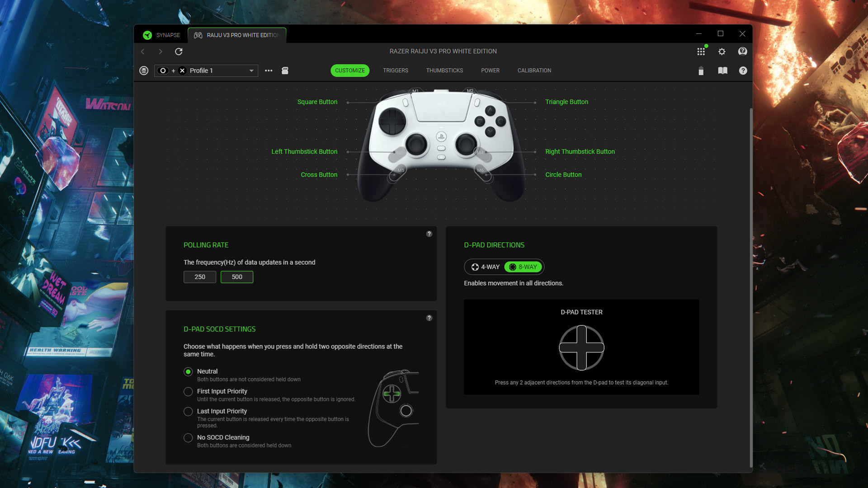Select First Input Priority radio option

[x=188, y=392]
